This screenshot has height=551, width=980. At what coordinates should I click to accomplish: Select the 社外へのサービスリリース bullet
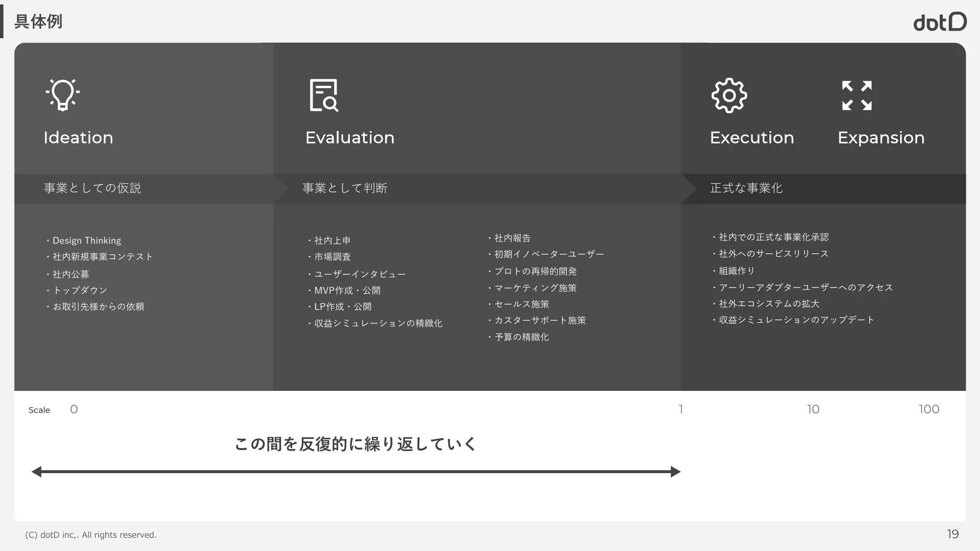(x=770, y=254)
